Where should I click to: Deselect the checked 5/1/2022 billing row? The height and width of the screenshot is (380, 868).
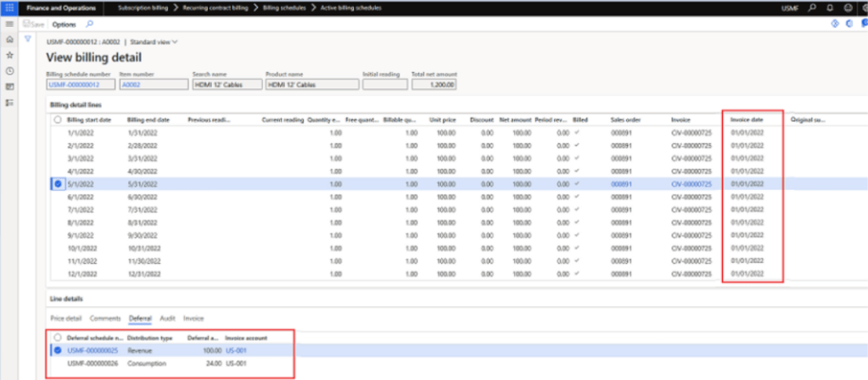[x=57, y=183]
